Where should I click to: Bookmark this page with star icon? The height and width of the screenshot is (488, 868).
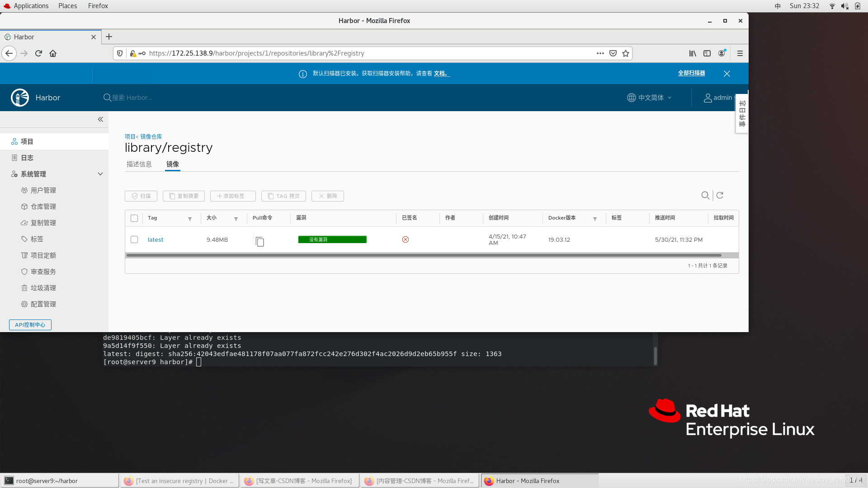click(x=626, y=53)
